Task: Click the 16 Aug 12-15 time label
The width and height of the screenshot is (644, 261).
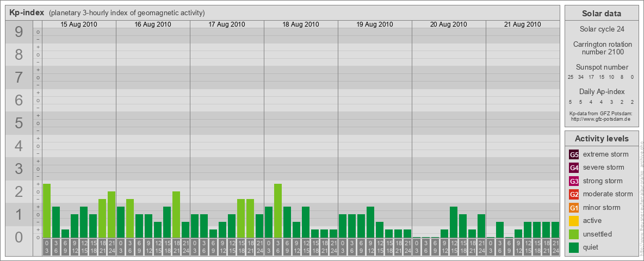Action: coord(158,247)
